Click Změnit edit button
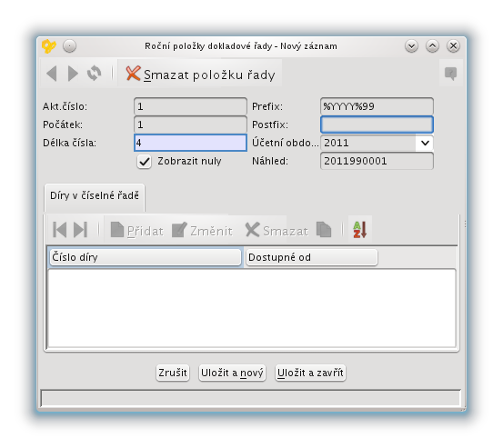503x448 pixels. (202, 230)
